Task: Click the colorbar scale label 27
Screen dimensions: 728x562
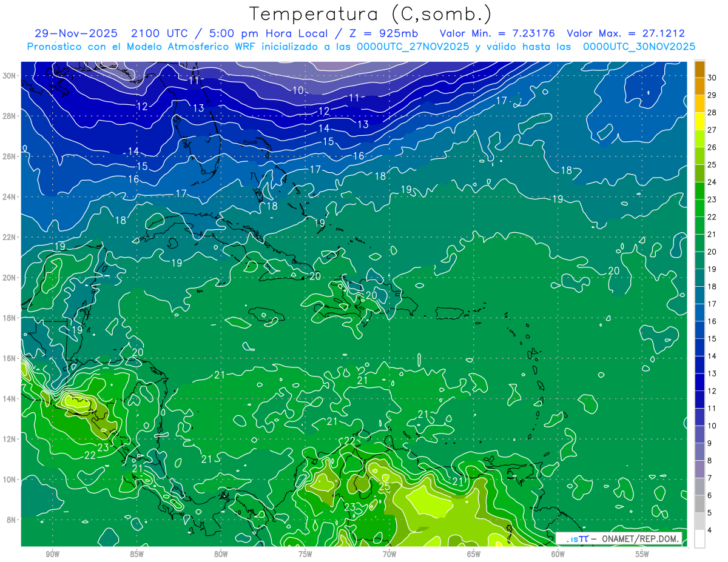Action: click(x=712, y=130)
